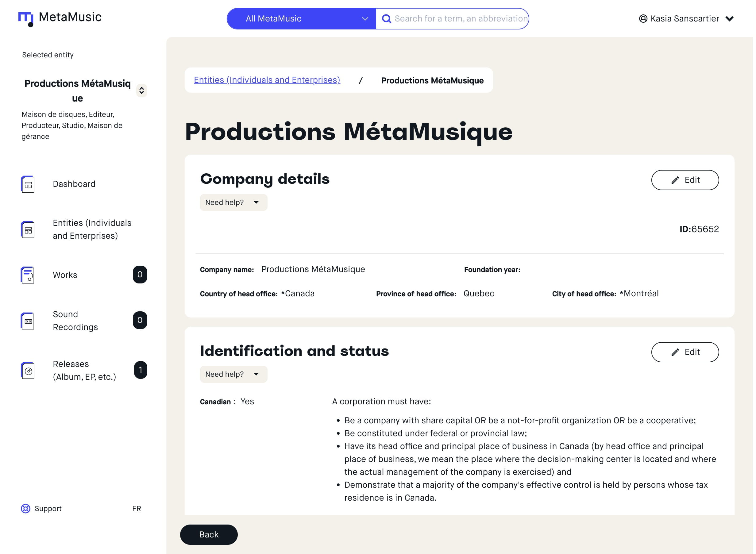Screen dimensions: 756x554
Task: Expand Need help under Identification and status
Action: coord(233,374)
